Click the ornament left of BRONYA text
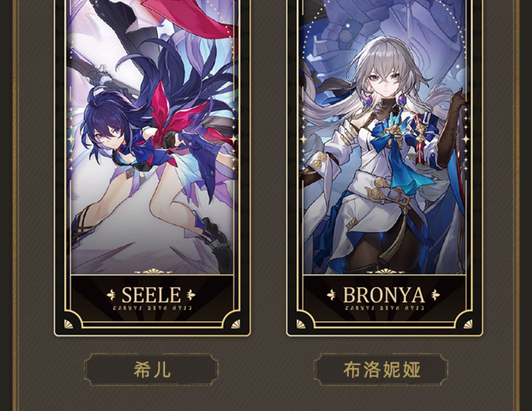This screenshot has height=411, width=532. pos(332,295)
